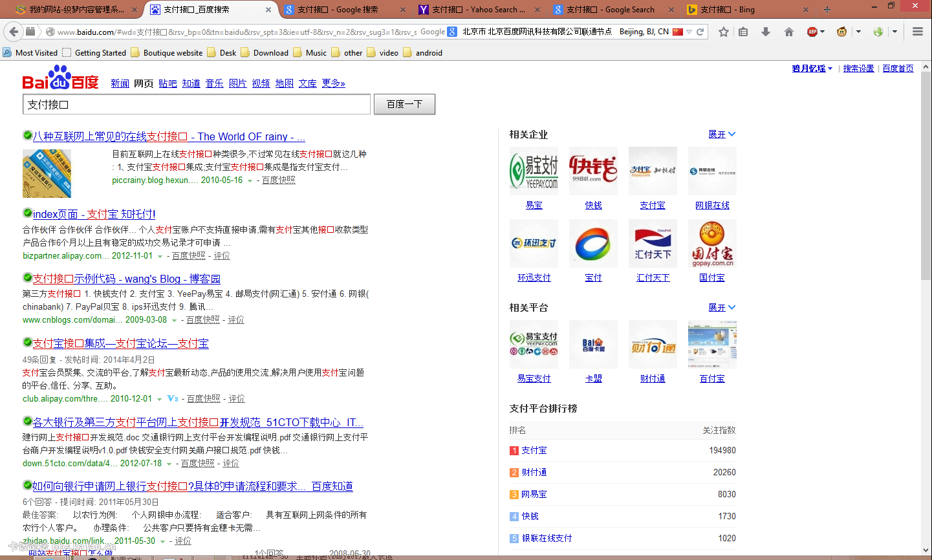Viewport: 932px width, 560px height.
Task: Open 更多» in Baidu navigation
Action: click(333, 83)
